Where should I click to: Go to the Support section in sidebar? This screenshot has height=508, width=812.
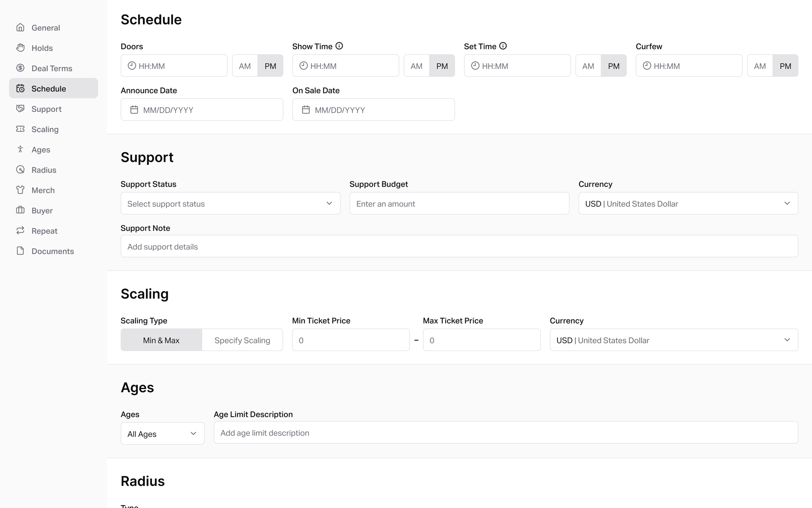pos(46,109)
